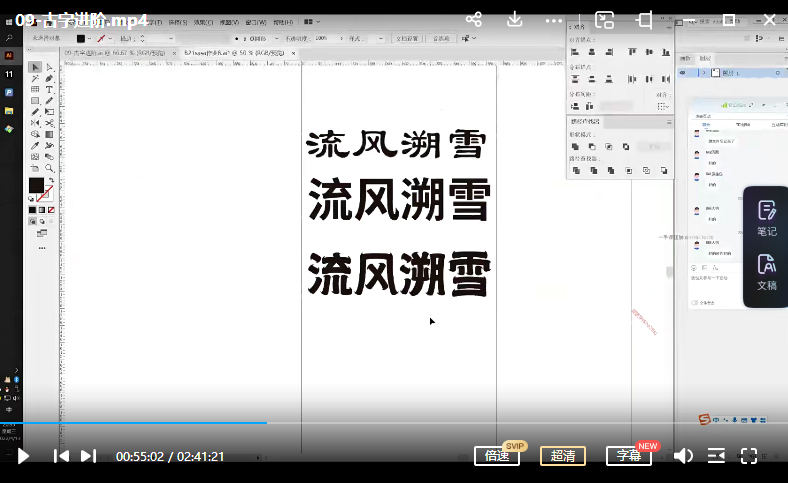Open 超清 video quality selector
This screenshot has width=788, height=483.
(x=563, y=456)
